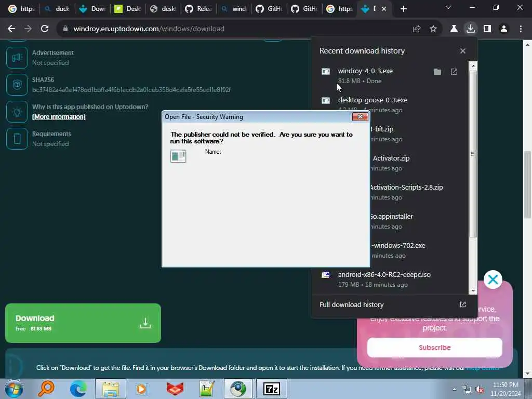
Task: Expand the tab search chevron
Action: tap(448, 7)
